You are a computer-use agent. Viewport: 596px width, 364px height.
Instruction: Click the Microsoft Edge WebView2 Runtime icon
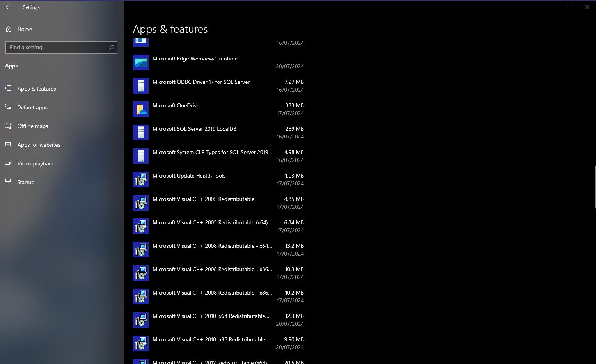click(x=140, y=62)
